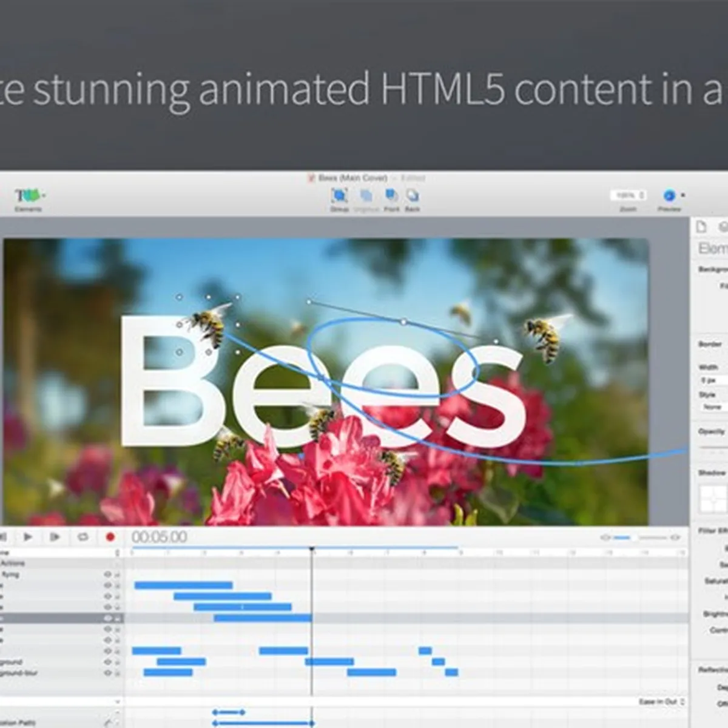Click the motion path point atop the loop
This screenshot has height=728, width=728.
(x=404, y=322)
